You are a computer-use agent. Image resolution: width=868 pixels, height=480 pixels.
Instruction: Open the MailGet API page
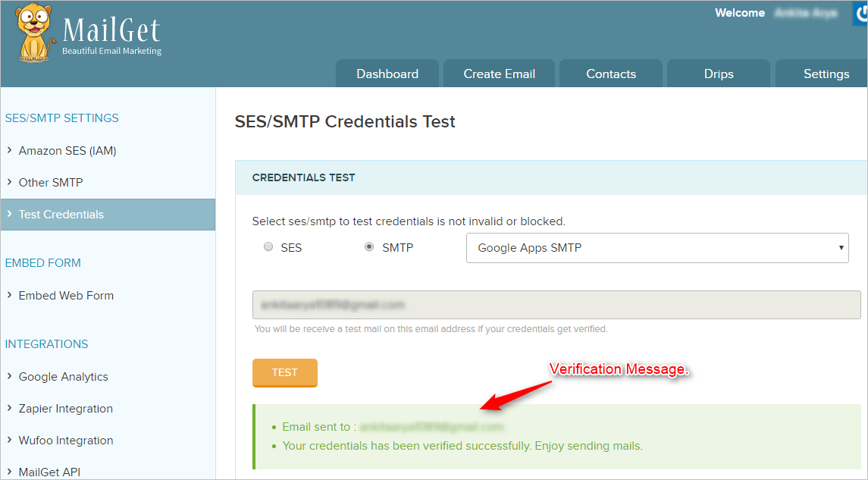[49, 472]
